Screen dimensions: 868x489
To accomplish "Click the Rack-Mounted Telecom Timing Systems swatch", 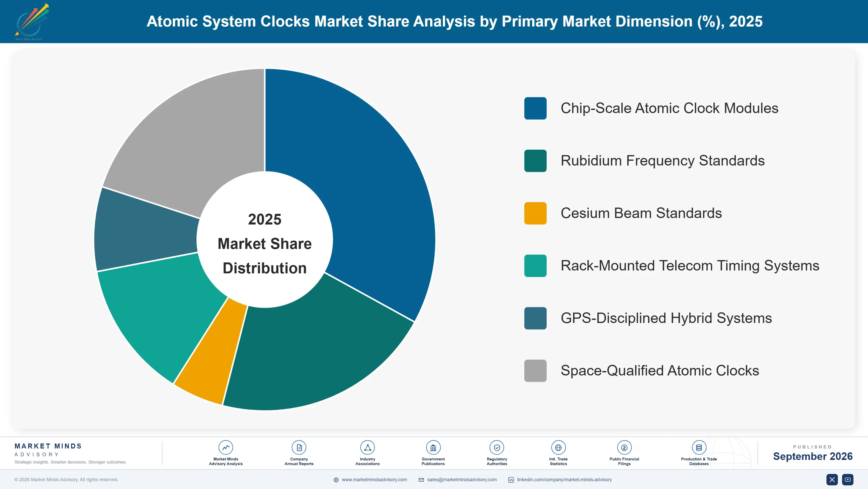I will click(x=535, y=266).
